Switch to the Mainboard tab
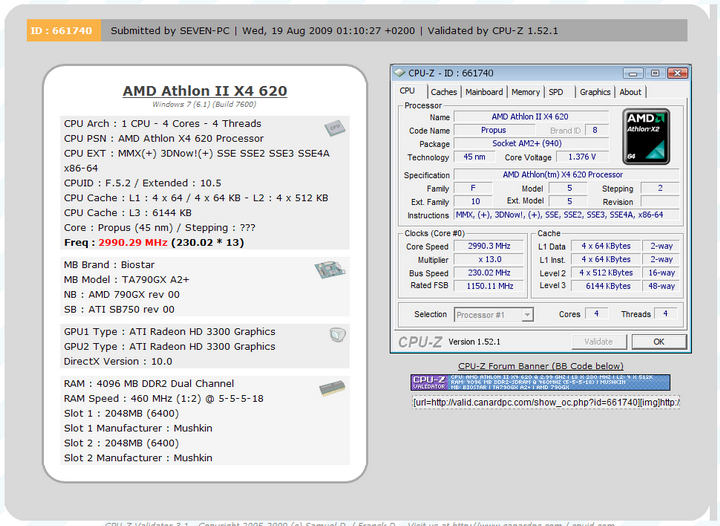 click(484, 92)
